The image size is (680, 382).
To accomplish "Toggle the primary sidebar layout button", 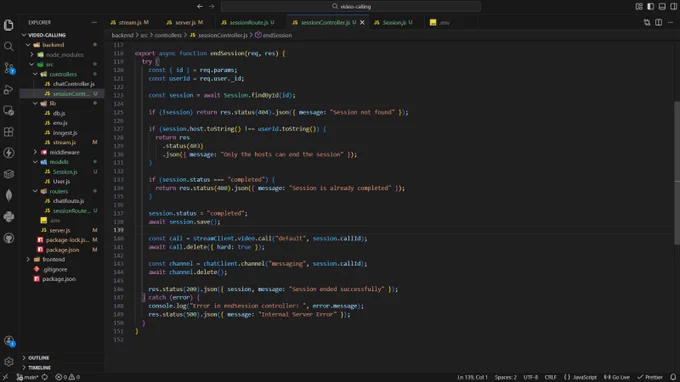I will (x=651, y=7).
